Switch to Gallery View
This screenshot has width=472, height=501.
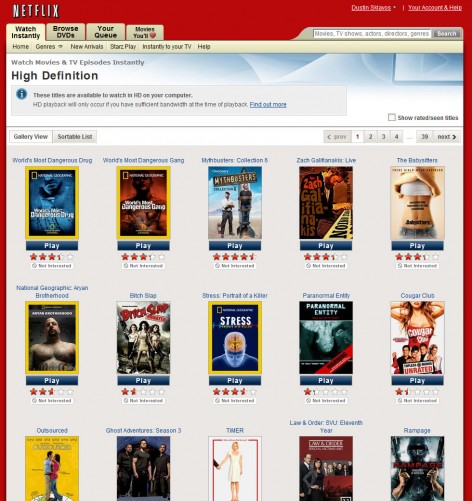click(31, 137)
